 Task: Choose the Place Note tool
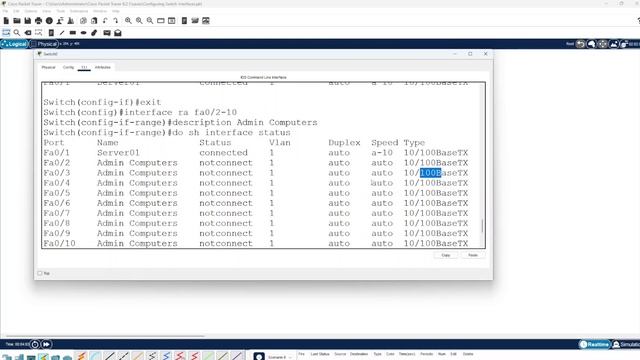click(x=51, y=33)
